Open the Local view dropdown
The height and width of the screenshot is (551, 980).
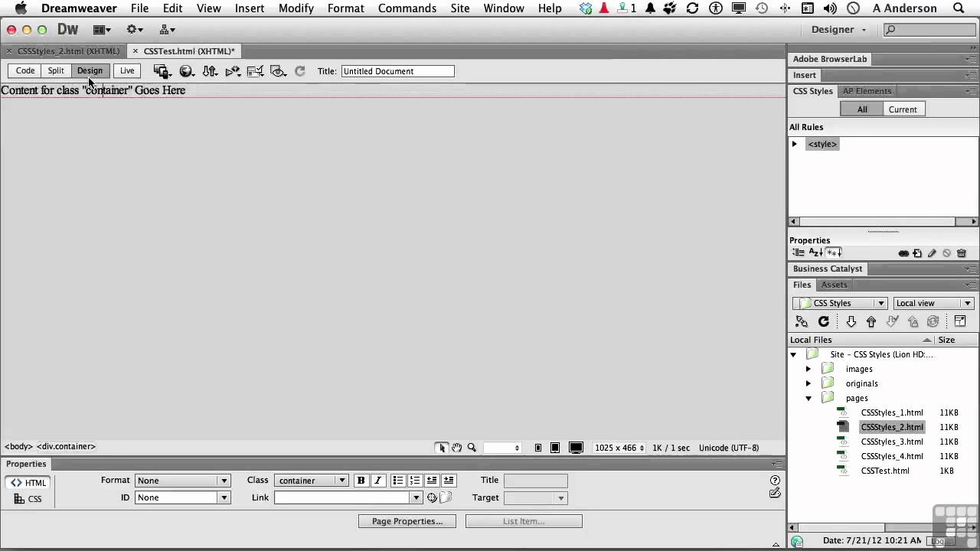tap(933, 303)
